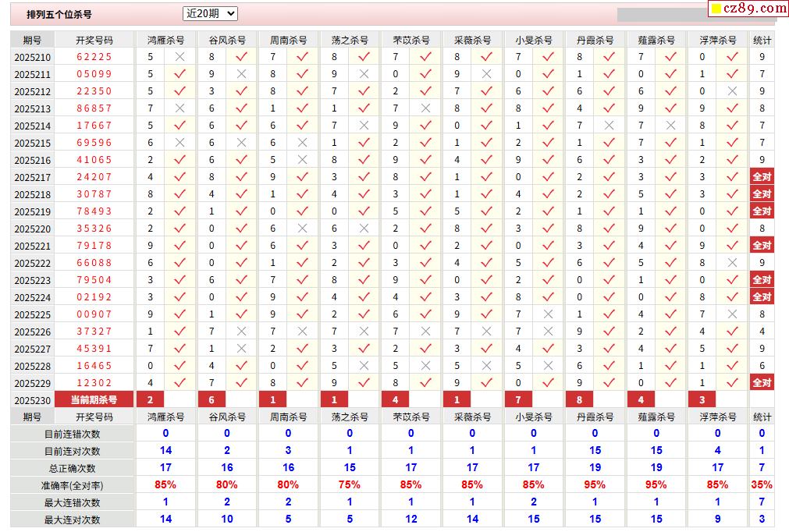Click the X mark for 芣苡杀号 in row 2025213
This screenshot has width=789, height=532.
425,108
